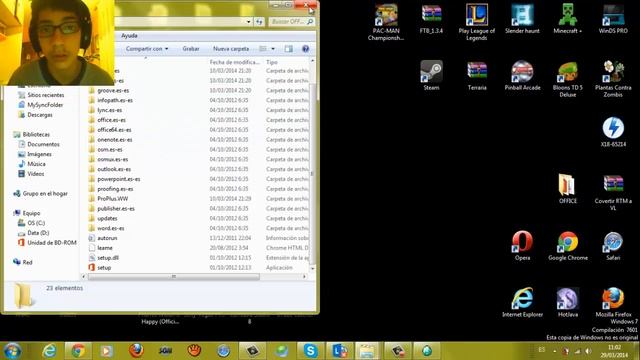
Task: Select Bibliotecas in navigation pane
Action: (x=36, y=134)
